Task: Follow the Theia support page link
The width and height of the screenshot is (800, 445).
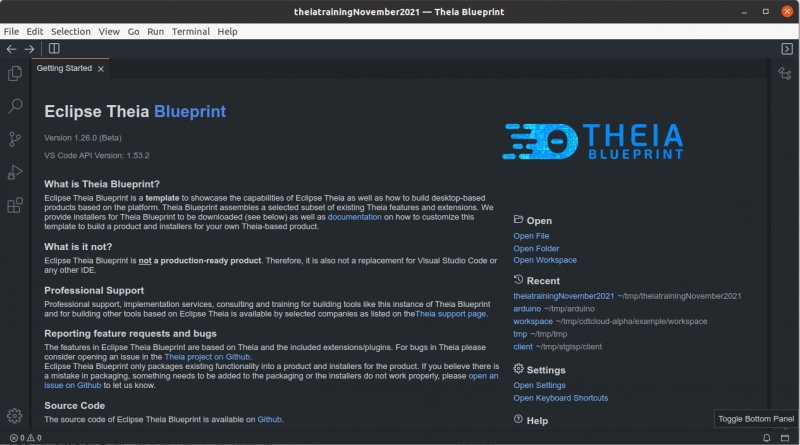Action: pyautogui.click(x=451, y=314)
